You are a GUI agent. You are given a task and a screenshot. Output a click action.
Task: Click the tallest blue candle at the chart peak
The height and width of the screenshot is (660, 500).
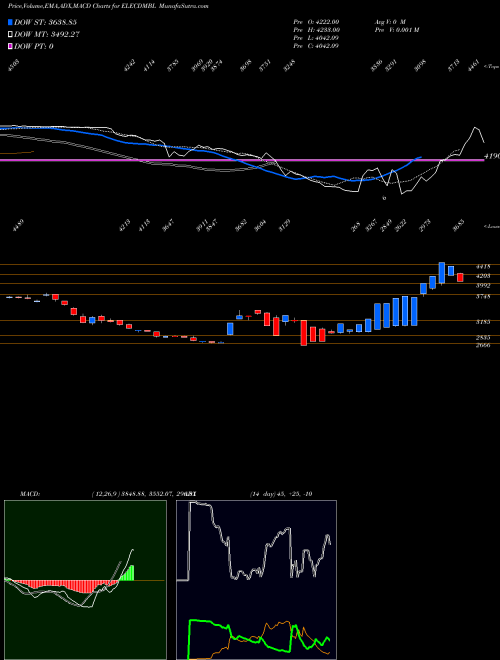(x=441, y=273)
